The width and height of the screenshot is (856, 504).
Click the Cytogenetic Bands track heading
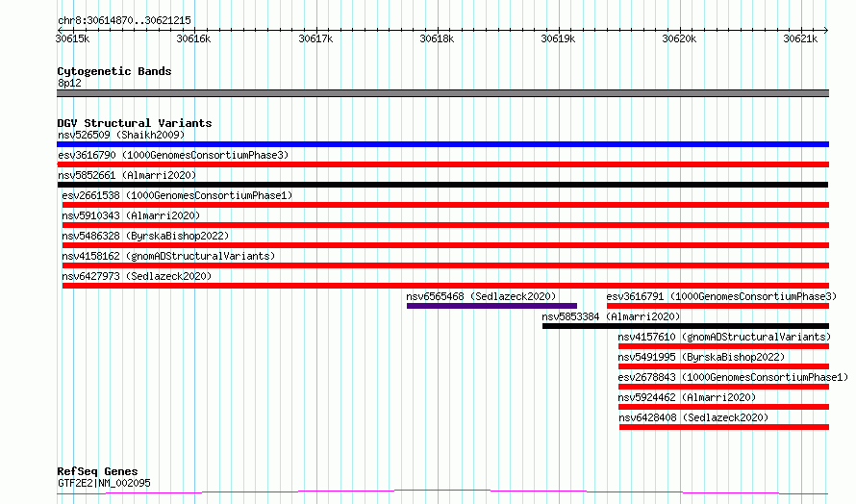(114, 71)
